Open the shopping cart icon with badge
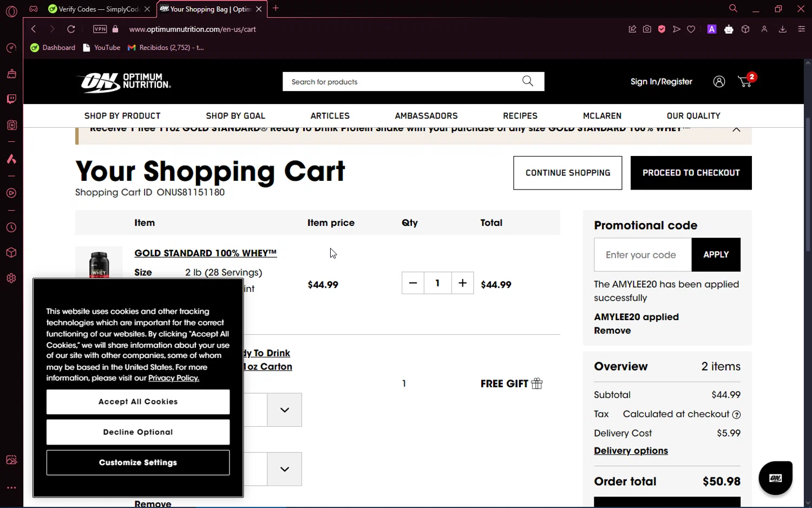The width and height of the screenshot is (812, 508). (746, 80)
